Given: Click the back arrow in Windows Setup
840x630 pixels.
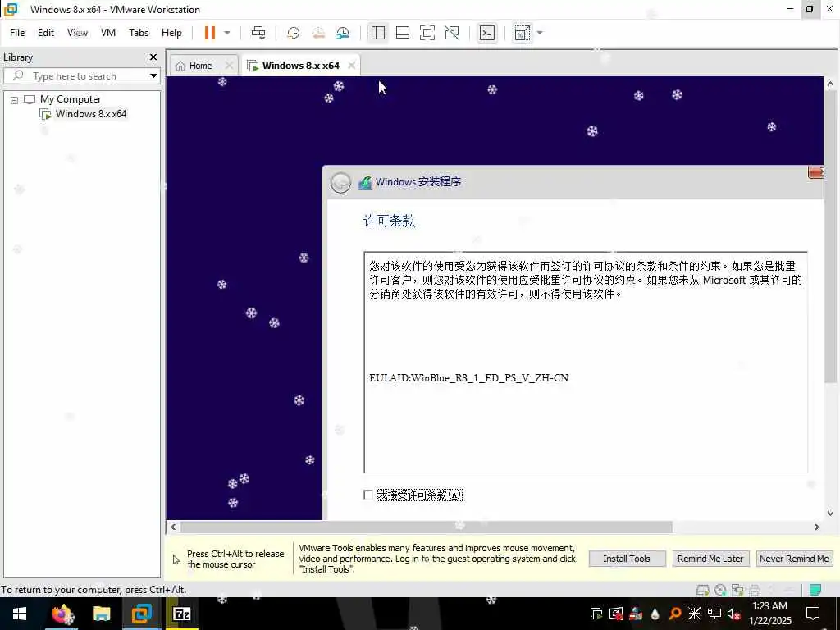Looking at the screenshot, I should pyautogui.click(x=340, y=183).
